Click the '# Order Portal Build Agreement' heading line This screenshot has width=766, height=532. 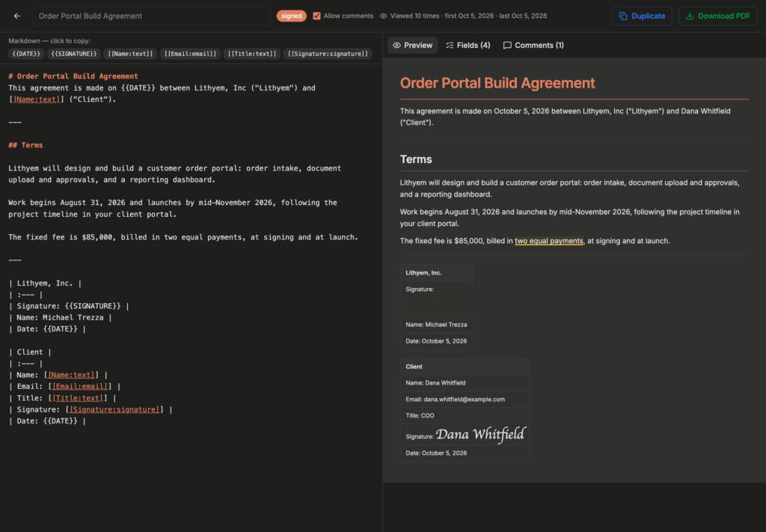[73, 76]
